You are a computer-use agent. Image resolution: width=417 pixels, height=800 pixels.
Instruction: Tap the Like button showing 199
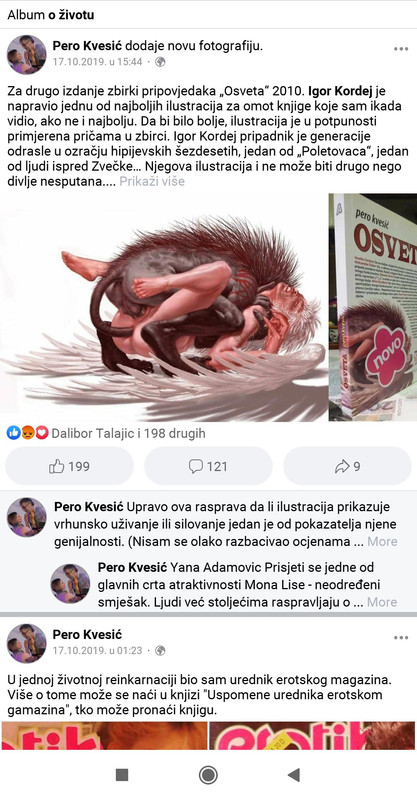(69, 466)
